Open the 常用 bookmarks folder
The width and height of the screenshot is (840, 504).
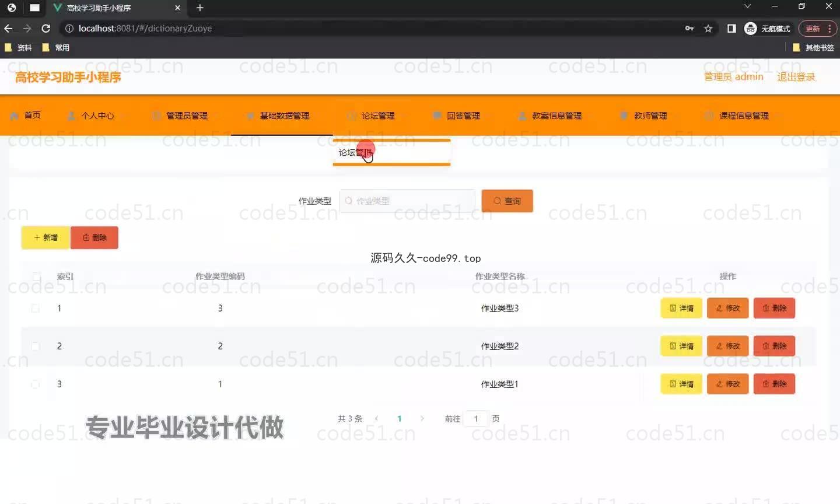(x=56, y=47)
